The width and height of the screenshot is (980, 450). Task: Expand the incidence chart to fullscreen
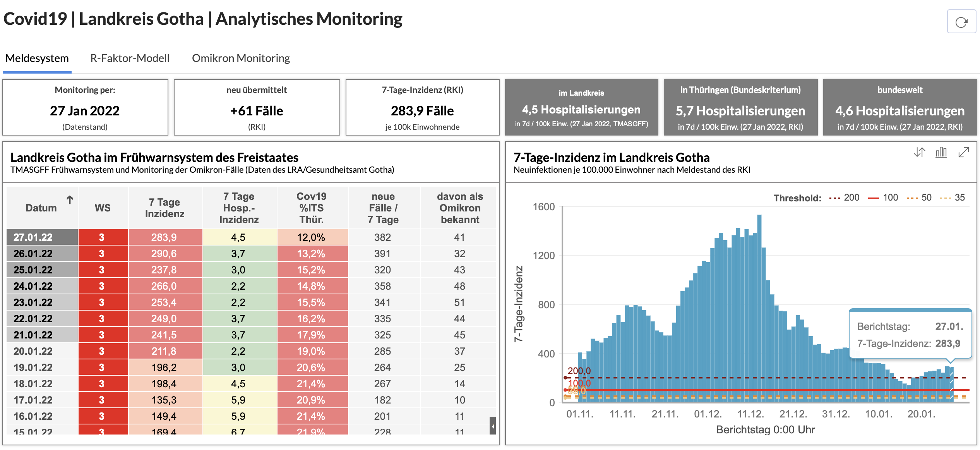[963, 153]
